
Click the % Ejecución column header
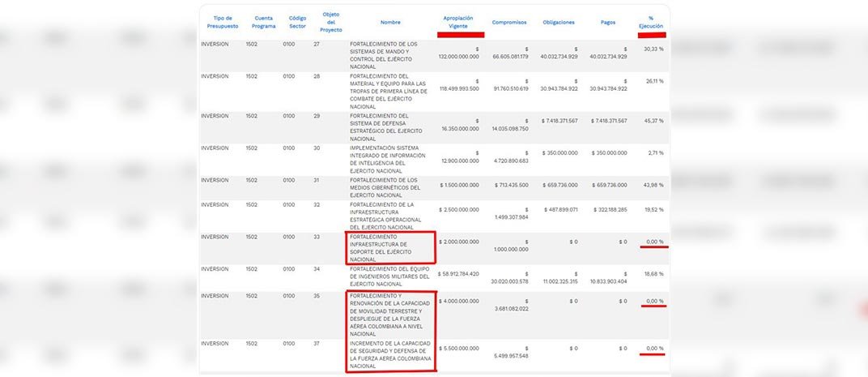click(650, 22)
